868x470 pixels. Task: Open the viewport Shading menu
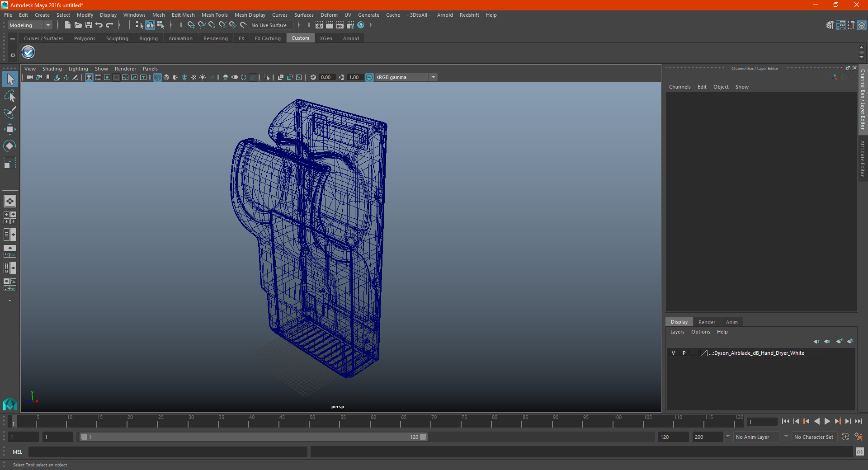[52, 69]
